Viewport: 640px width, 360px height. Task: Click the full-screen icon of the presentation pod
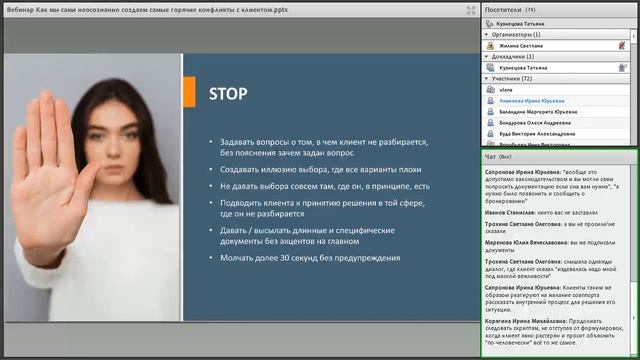pyautogui.click(x=471, y=10)
